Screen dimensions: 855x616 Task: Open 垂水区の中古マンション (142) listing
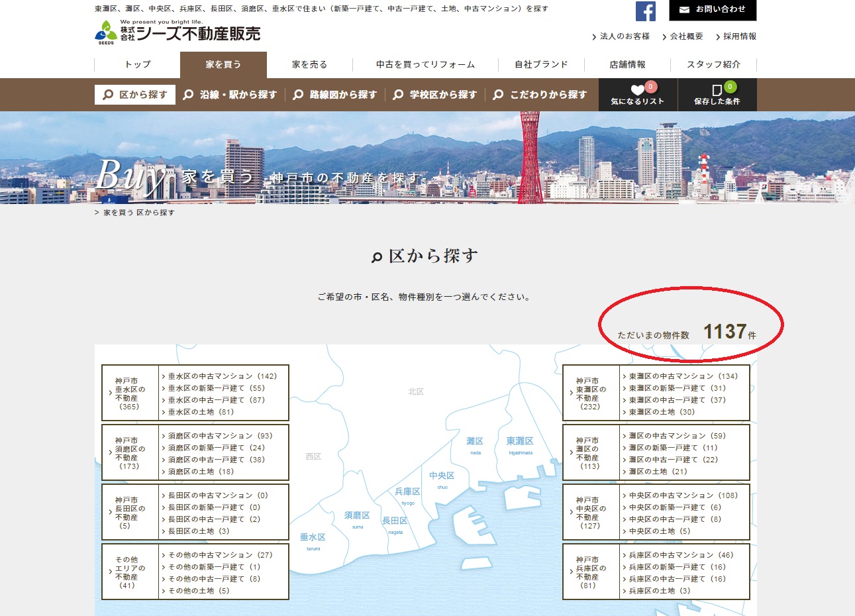coord(222,376)
